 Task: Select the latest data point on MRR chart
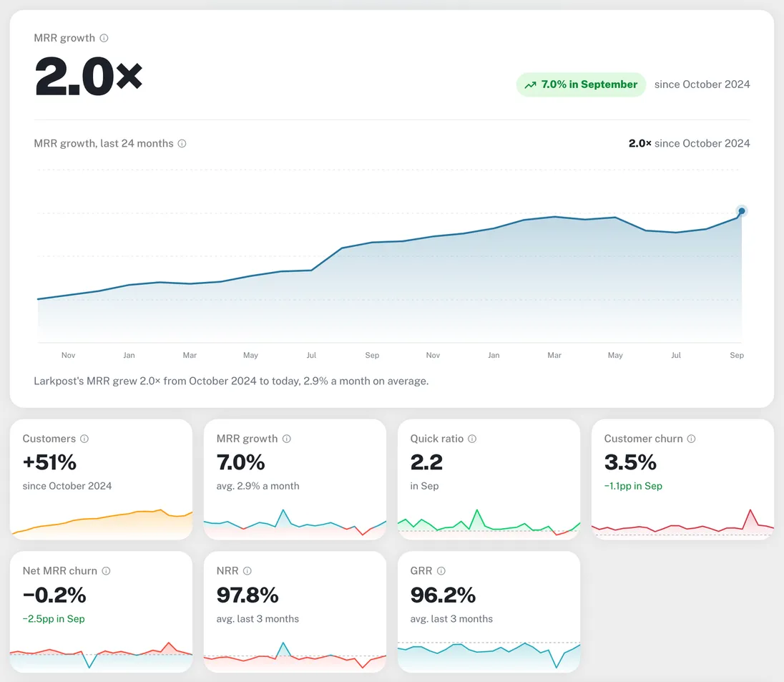coord(742,211)
